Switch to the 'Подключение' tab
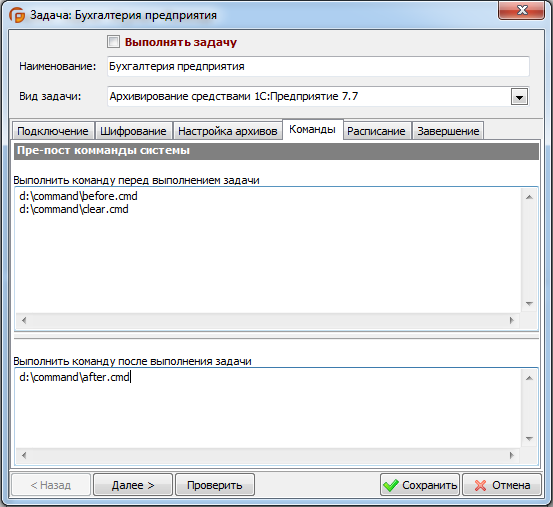Screen dimensions: 553x507 53,131
